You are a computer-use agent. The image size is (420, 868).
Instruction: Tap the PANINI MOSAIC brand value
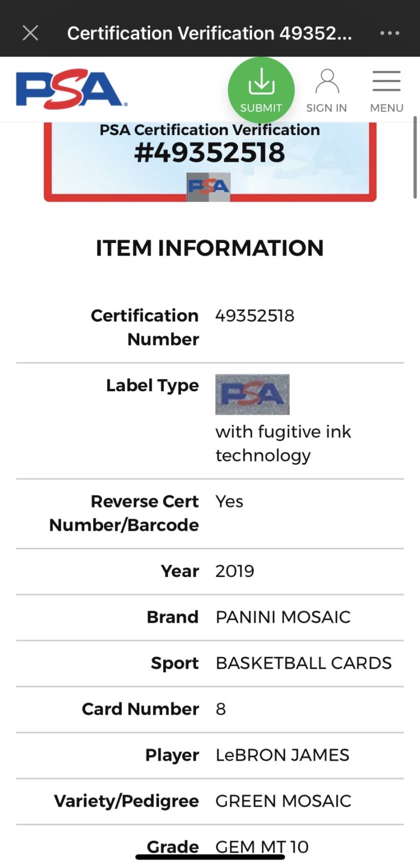click(x=283, y=617)
